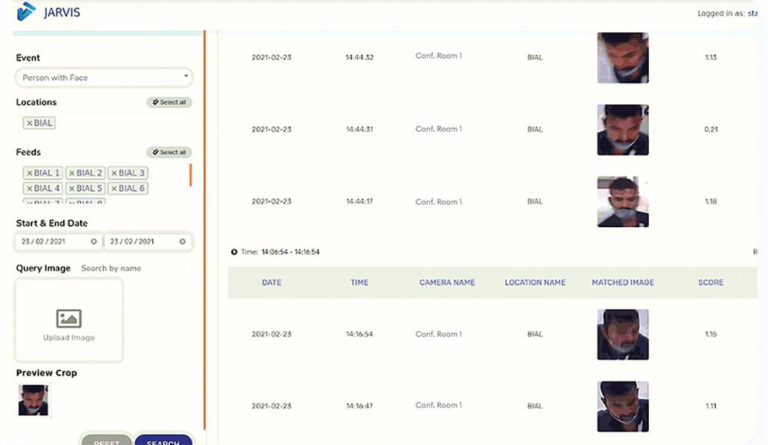This screenshot has width=768, height=445.
Task: Remove the BIAL 6 feed tag
Action: click(x=114, y=188)
